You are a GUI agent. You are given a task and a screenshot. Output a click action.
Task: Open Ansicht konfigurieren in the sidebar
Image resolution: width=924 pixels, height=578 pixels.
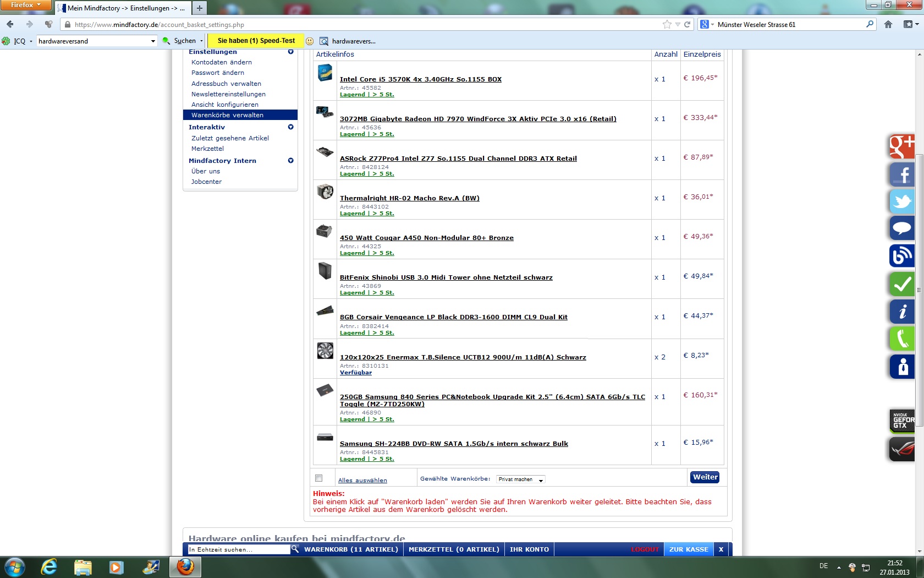(x=225, y=105)
